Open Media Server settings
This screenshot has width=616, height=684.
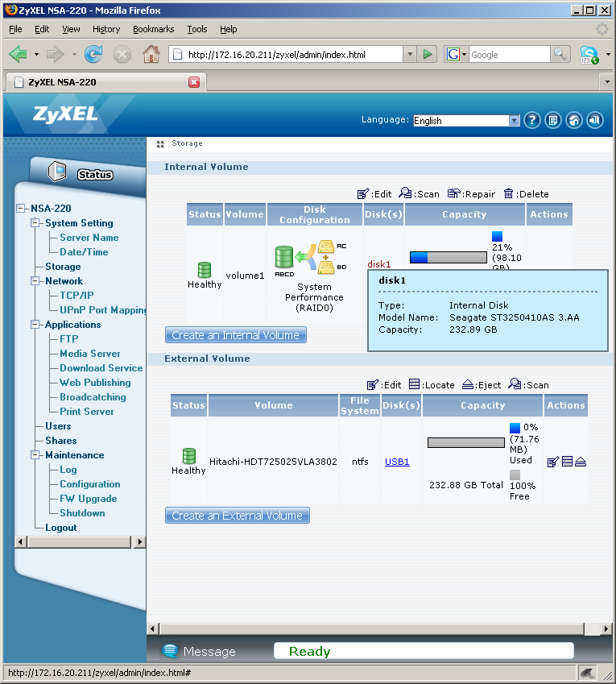tap(90, 354)
